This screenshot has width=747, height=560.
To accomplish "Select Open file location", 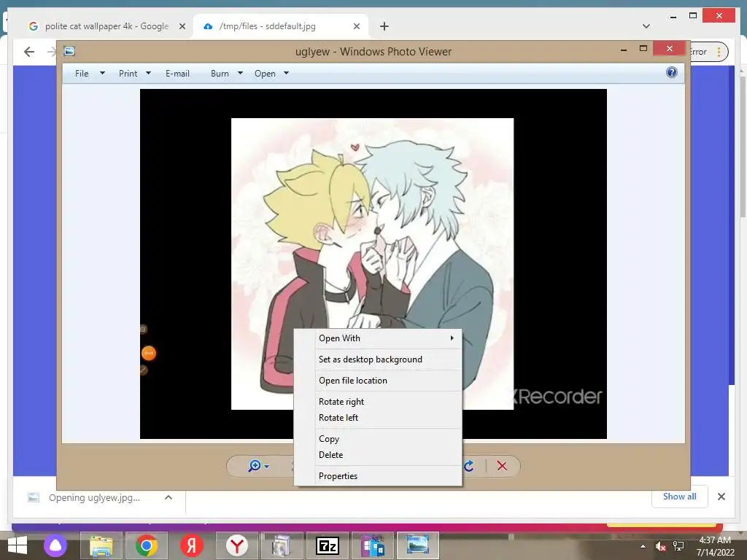I will 388,380.
